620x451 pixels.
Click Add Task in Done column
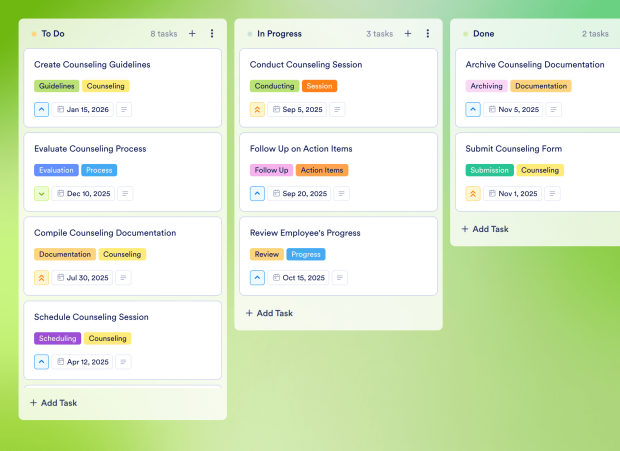(x=485, y=229)
